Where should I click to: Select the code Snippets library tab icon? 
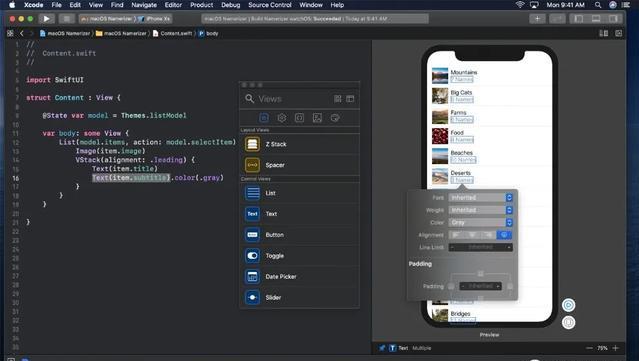pos(299,118)
